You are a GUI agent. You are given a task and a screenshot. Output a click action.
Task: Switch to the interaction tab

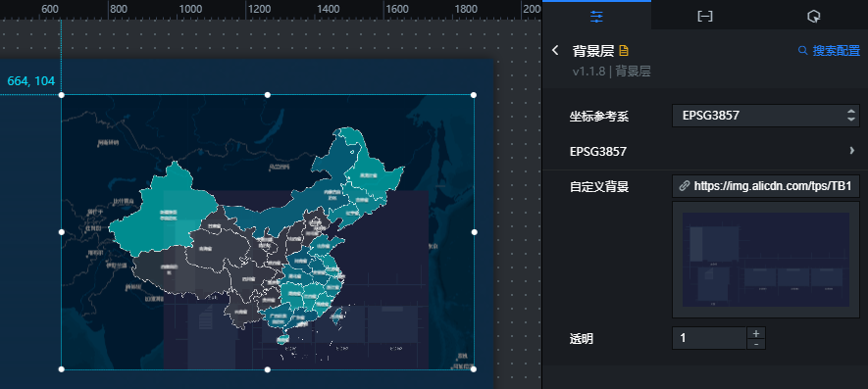click(x=813, y=16)
